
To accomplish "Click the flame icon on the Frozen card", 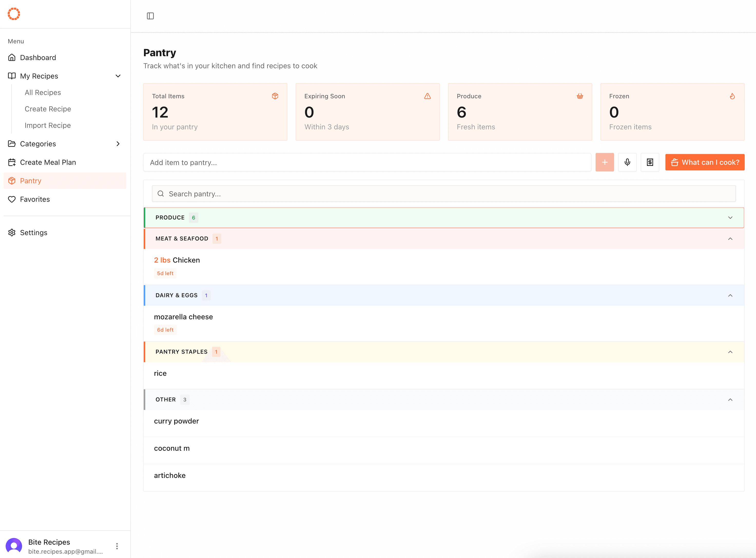I will (732, 96).
